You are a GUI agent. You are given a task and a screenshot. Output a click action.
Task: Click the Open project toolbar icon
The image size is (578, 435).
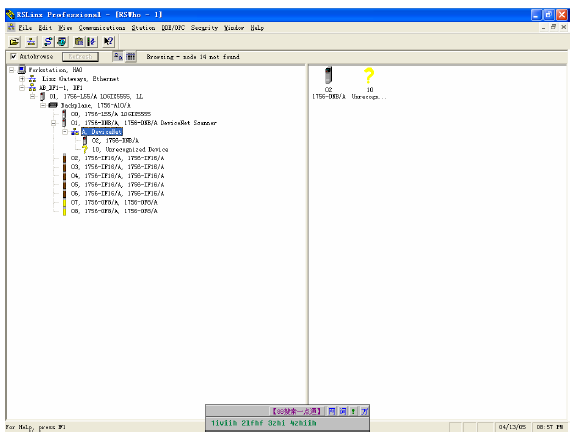[14, 42]
